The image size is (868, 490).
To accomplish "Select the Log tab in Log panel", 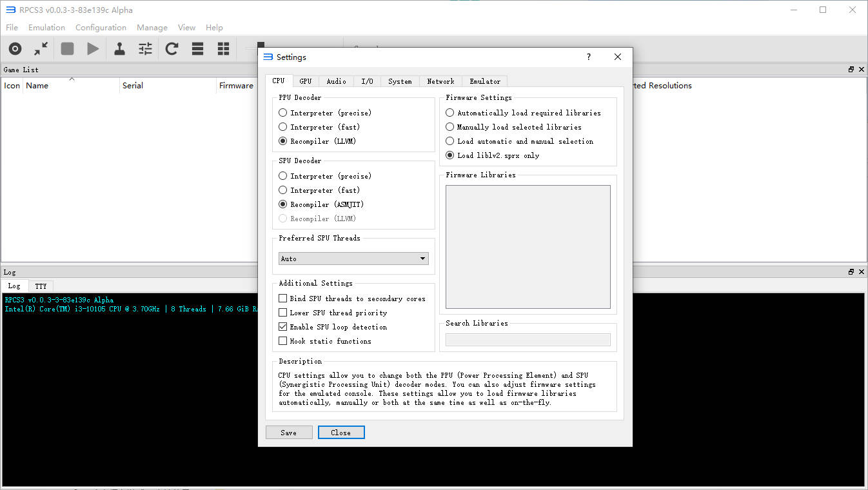I will 14,286.
